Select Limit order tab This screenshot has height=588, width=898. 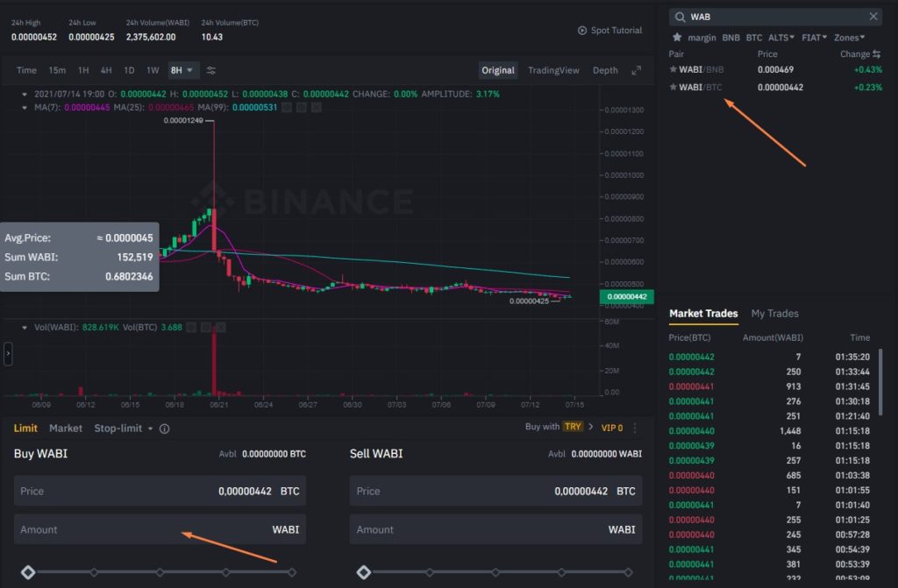tap(25, 429)
